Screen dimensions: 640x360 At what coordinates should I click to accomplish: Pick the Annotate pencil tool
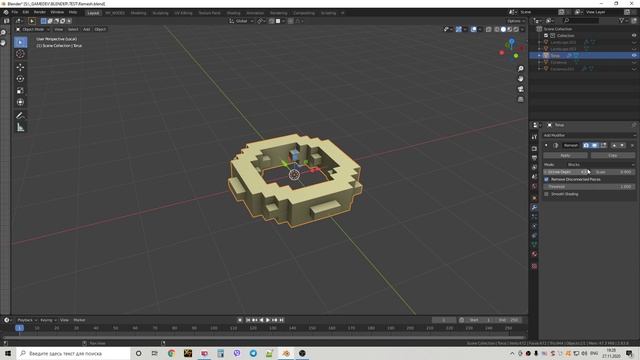pos(20,116)
